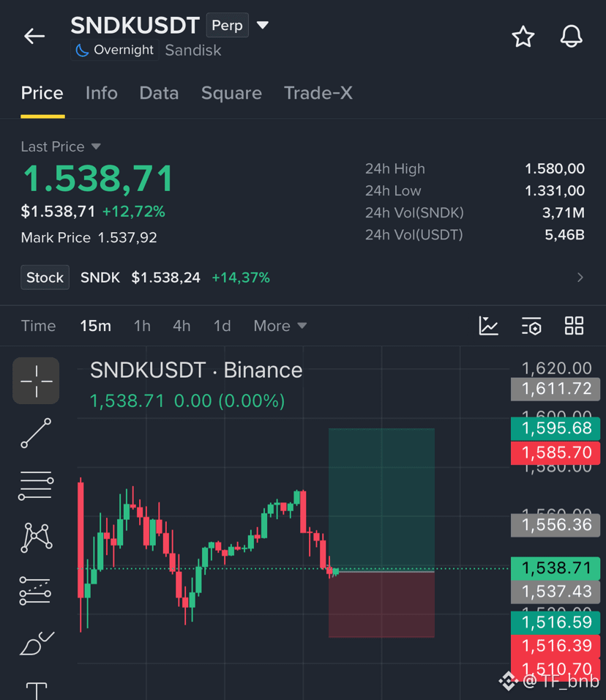Click the 24h Vol(SNDK) value 3,71M
This screenshot has width=606, height=700.
[x=563, y=213]
